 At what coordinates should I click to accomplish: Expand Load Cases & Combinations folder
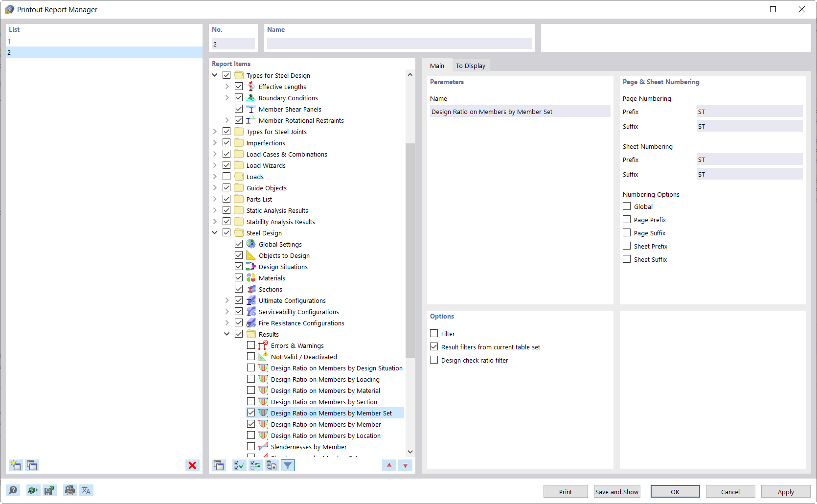pyautogui.click(x=215, y=154)
